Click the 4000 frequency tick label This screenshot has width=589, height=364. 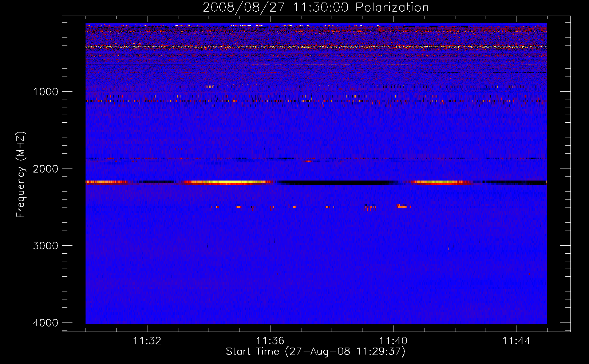(46, 323)
